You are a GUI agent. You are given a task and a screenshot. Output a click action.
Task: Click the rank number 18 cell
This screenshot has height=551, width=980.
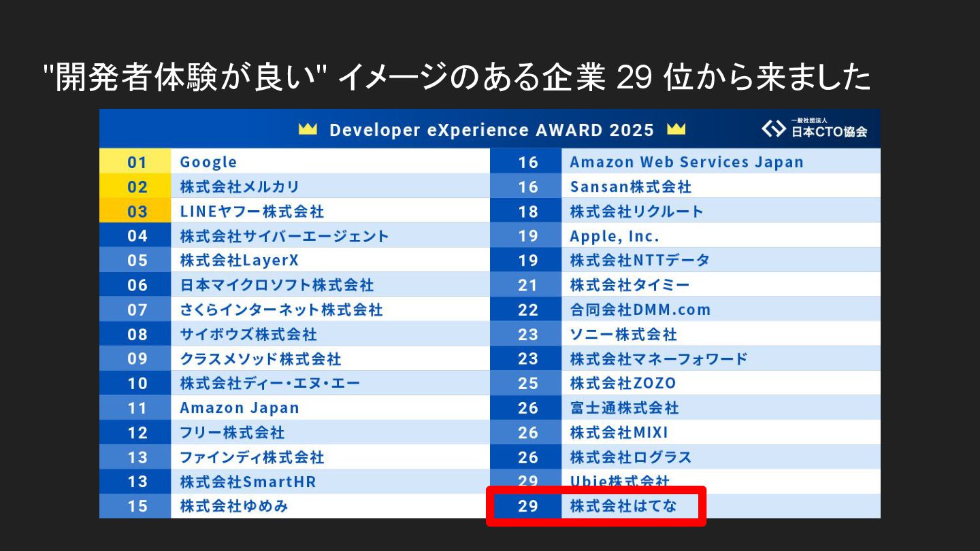tap(525, 210)
